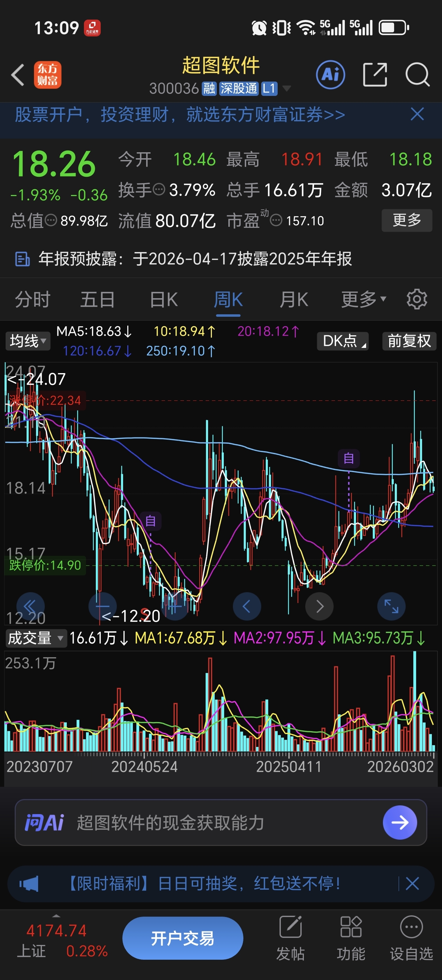Viewport: 442px width, 980px height.
Task: Open the 股票开户 投资理财 banner link
Action: click(180, 114)
